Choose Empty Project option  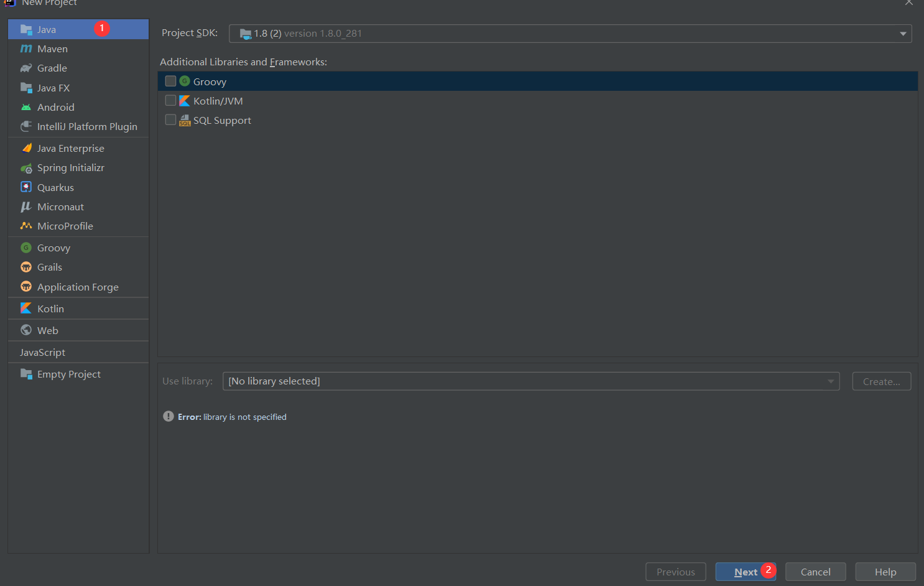(78, 374)
